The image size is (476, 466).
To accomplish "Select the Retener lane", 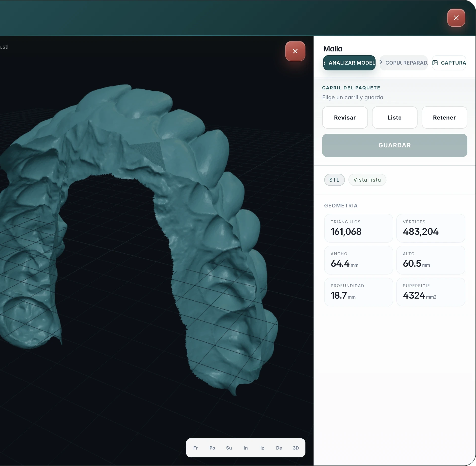I will (x=444, y=118).
